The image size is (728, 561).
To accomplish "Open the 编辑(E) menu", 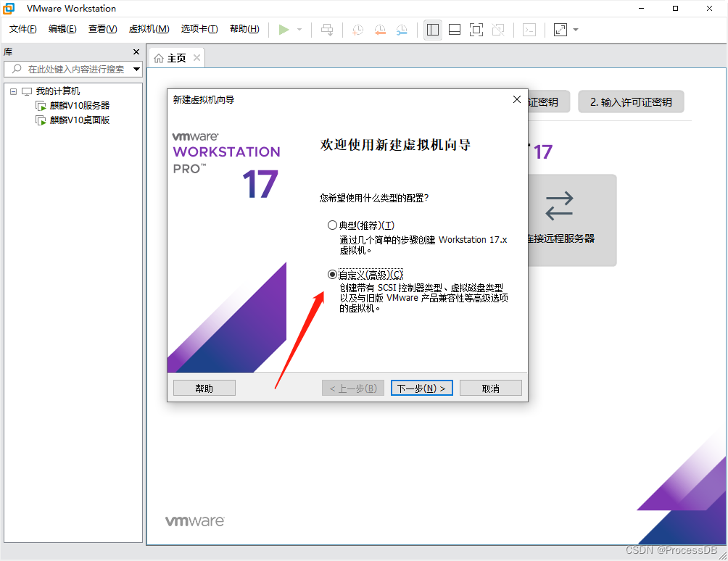I will pyautogui.click(x=62, y=29).
